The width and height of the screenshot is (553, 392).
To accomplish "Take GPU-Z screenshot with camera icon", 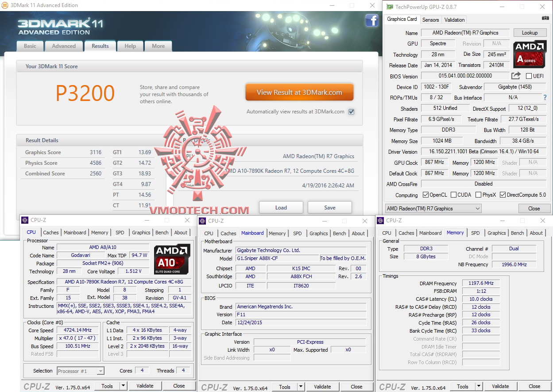I will click(x=545, y=18).
